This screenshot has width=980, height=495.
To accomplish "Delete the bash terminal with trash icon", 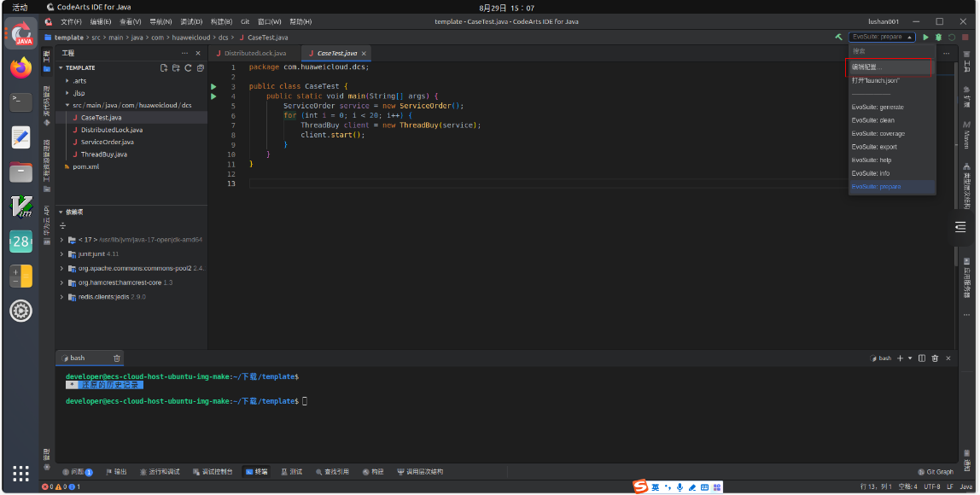I will click(117, 358).
